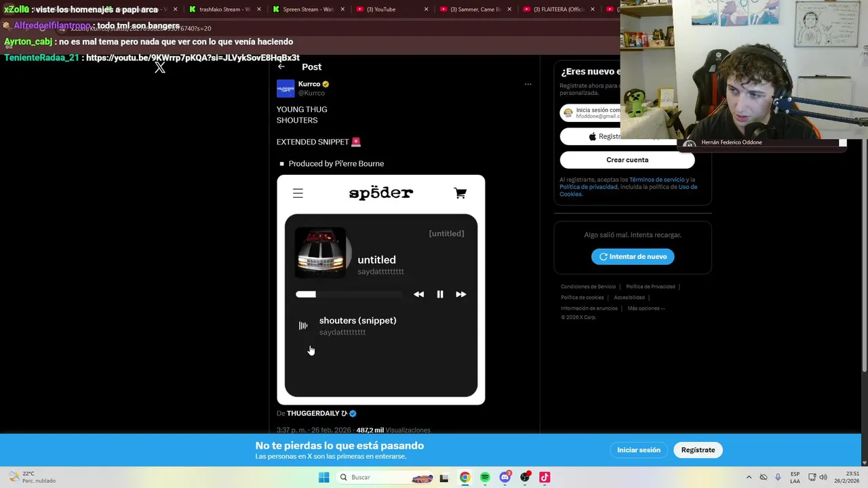
Task: Close the FLAITEERA tab
Action: 593,9
